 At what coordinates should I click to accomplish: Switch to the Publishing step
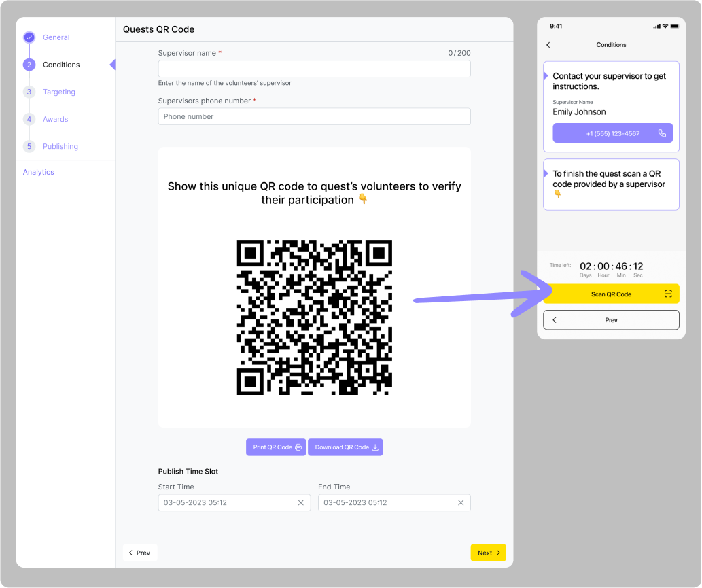(60, 146)
